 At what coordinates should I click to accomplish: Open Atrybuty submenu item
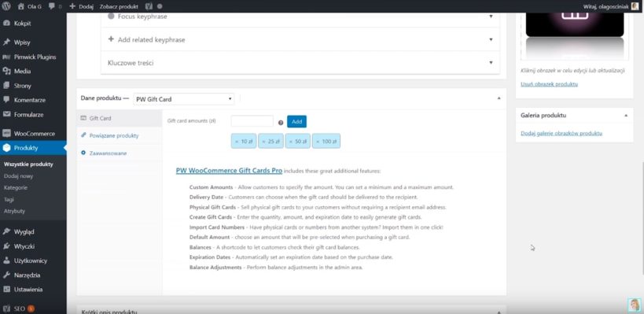tap(14, 211)
